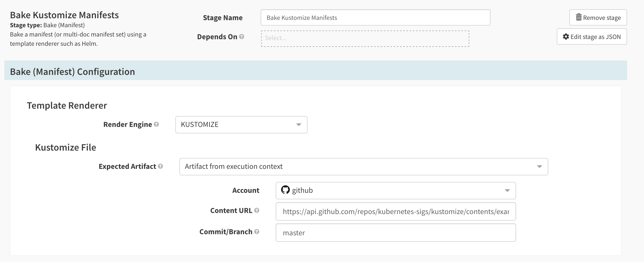Click the Render Engine help icon
Screen dimensions: 644x262
pos(156,124)
